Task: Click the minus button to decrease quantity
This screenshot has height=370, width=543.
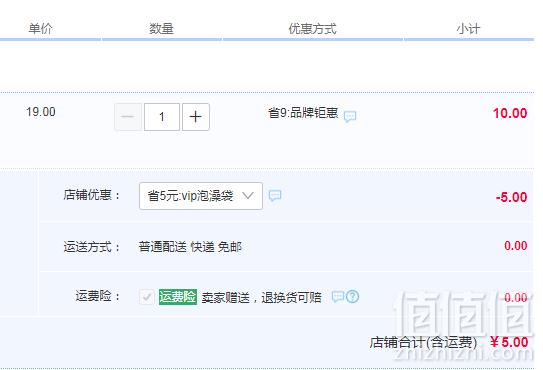Action: coord(128,117)
